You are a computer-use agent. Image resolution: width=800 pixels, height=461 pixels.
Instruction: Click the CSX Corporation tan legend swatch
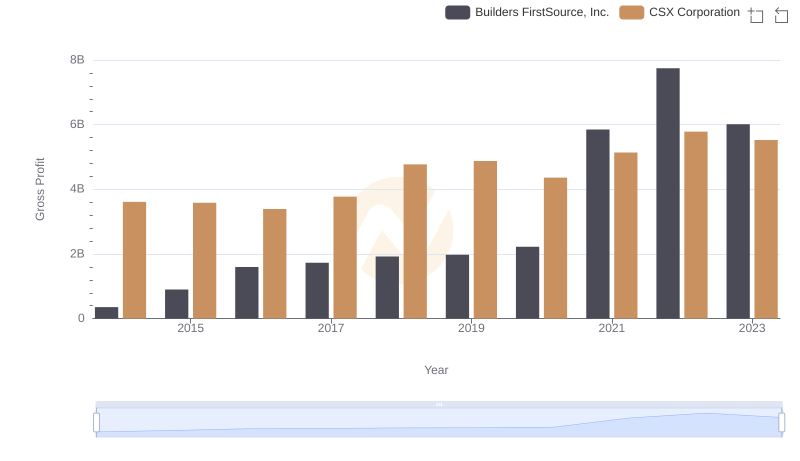point(632,12)
